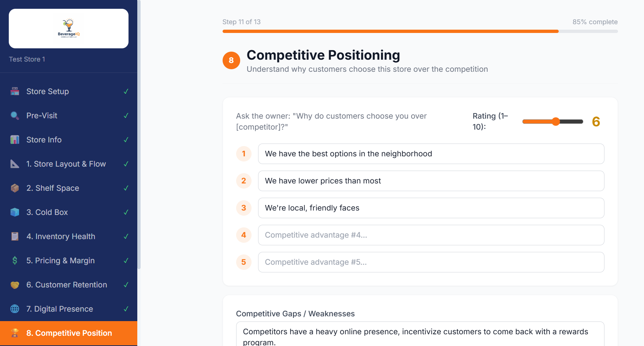Click the Competitive Position trophy icon

coord(15,333)
